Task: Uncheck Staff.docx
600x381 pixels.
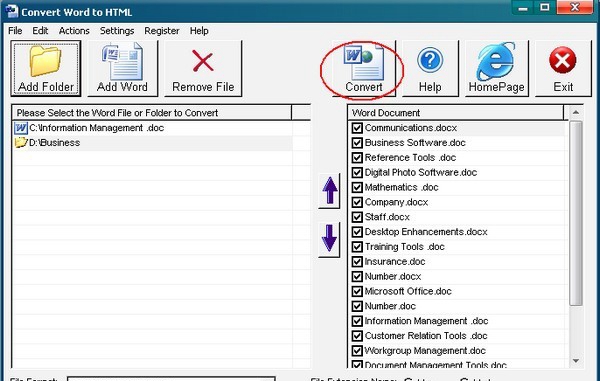Action: 357,217
